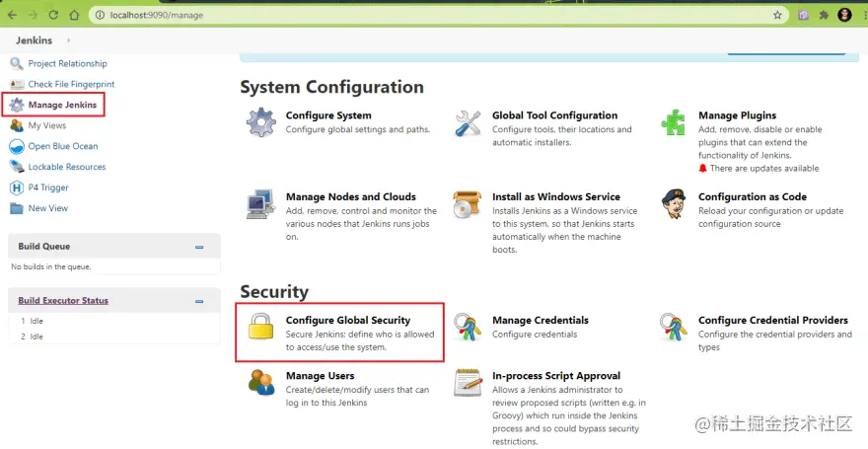Click the Manage Plugins puzzle piece icon

(673, 122)
